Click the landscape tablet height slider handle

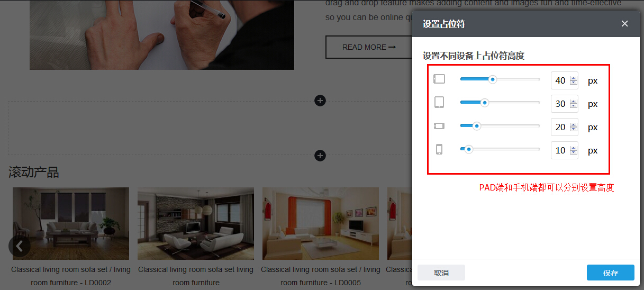pyautogui.click(x=493, y=79)
